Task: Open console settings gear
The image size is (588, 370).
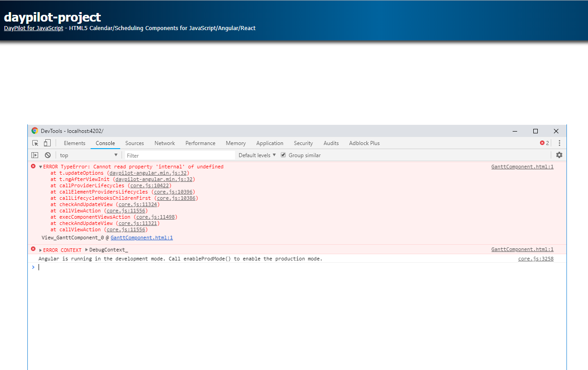Action: point(559,155)
